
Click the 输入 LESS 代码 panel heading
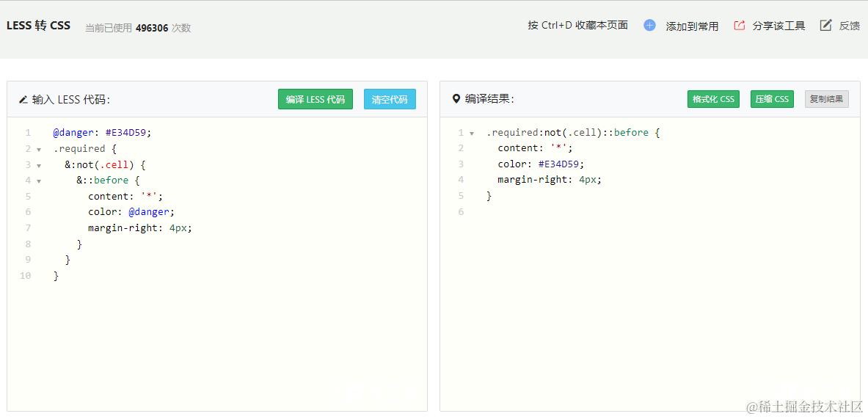71,100
